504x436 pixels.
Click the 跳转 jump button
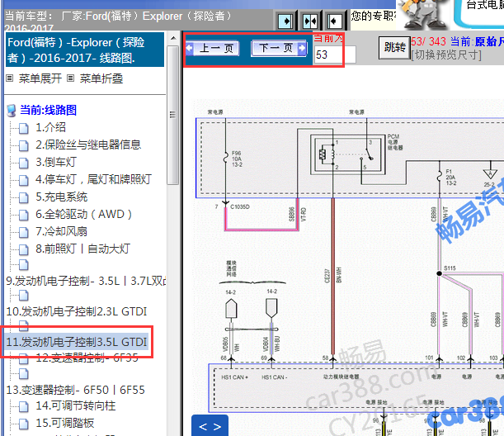[395, 48]
